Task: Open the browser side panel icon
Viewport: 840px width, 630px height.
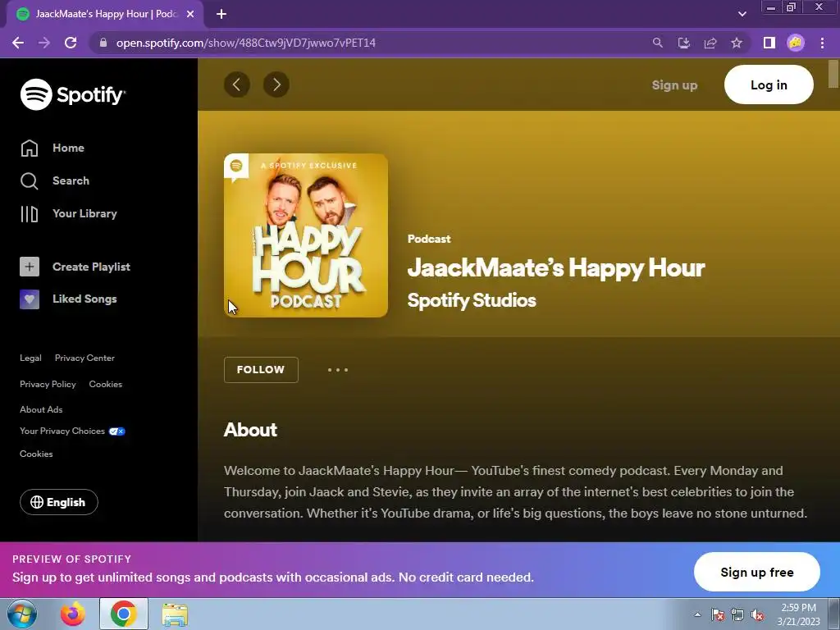Action: pos(769,43)
